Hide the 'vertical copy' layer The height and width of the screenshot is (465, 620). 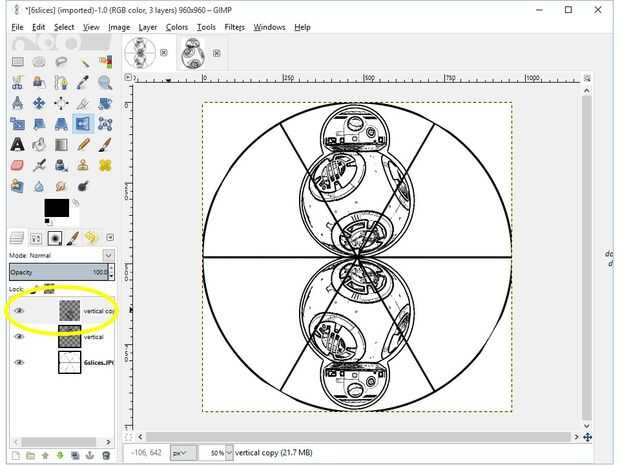pos(19,311)
